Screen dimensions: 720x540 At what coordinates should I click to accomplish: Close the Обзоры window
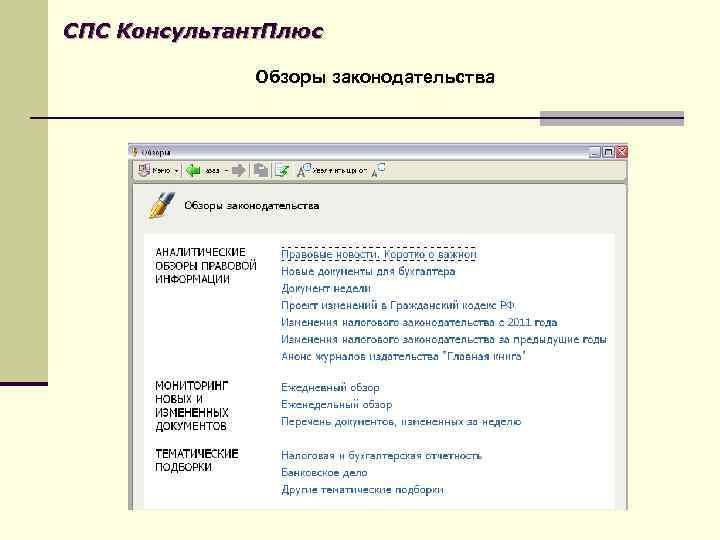coord(622,152)
